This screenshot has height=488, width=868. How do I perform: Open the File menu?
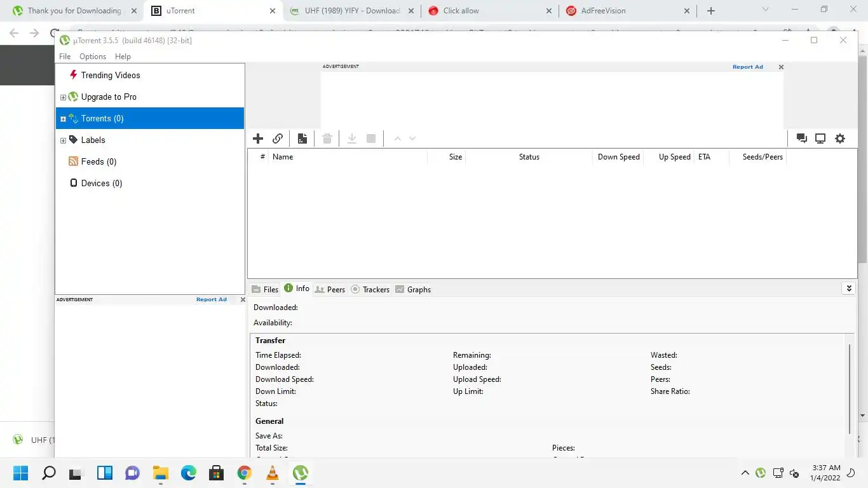point(65,57)
